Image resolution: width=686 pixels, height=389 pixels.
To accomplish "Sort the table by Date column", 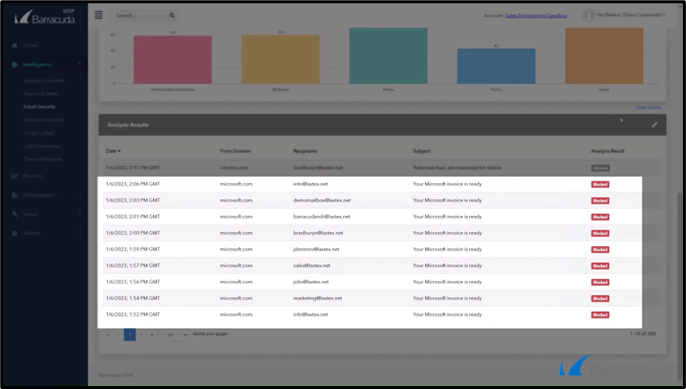I will tap(113, 151).
